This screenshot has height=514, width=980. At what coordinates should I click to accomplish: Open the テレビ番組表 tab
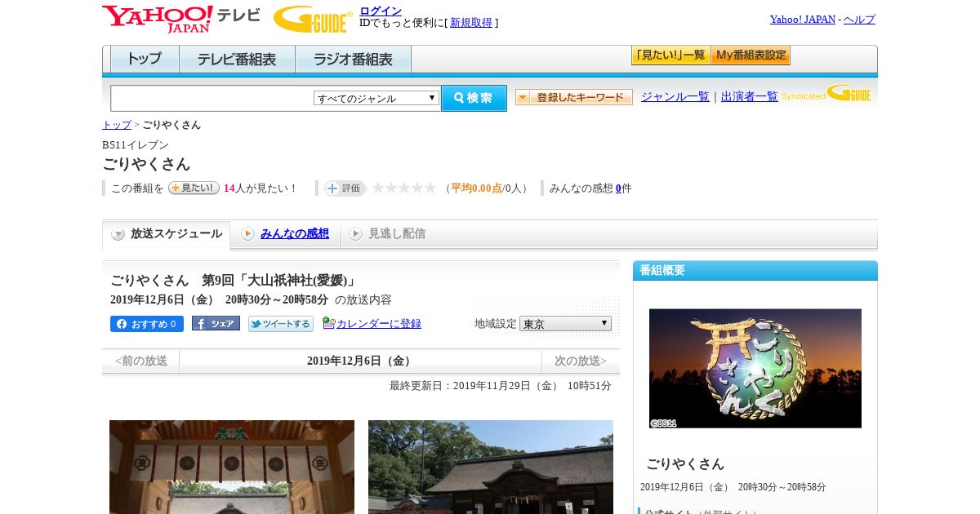pyautogui.click(x=237, y=60)
